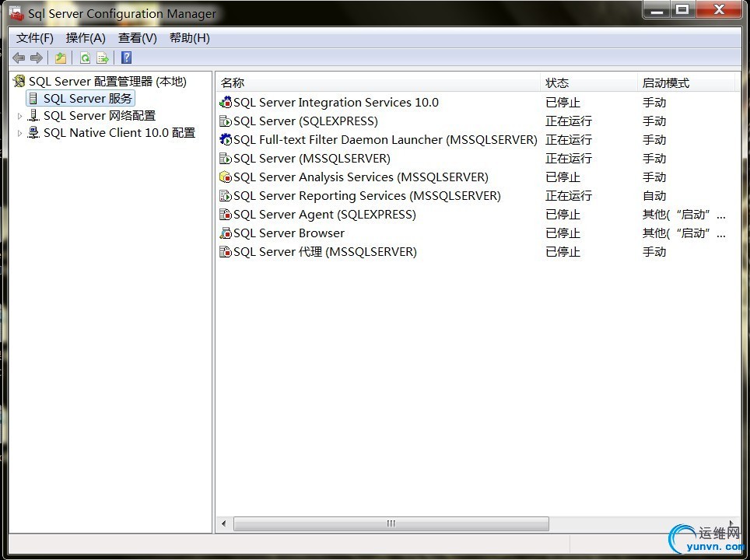This screenshot has width=750, height=560.
Task: Click the SQL Server Analysis Services stopped service icon
Action: [226, 177]
